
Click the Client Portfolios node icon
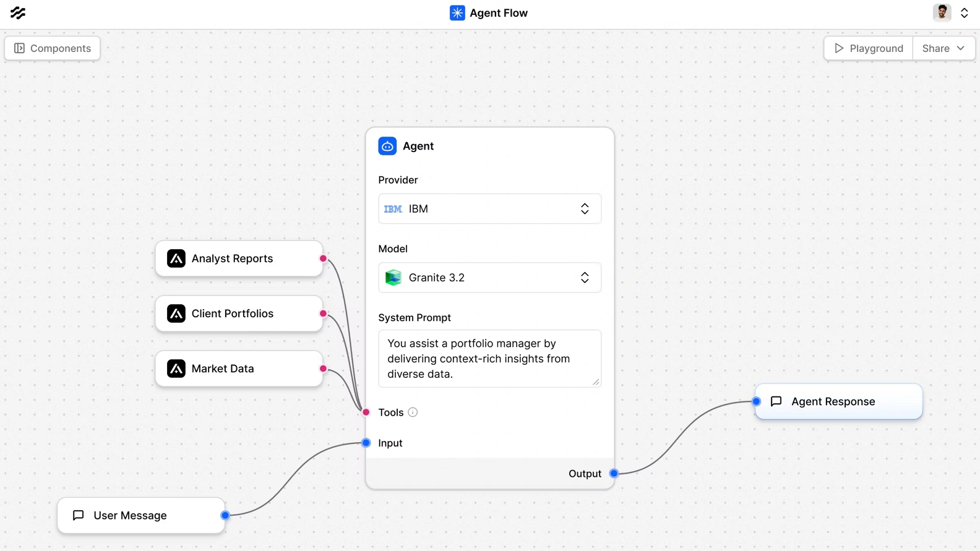176,314
